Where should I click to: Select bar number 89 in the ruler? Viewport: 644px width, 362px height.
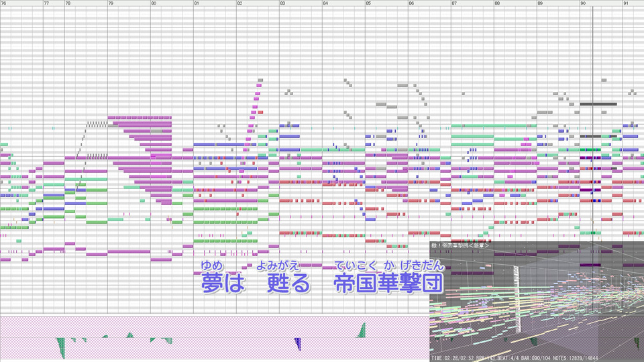540,3
